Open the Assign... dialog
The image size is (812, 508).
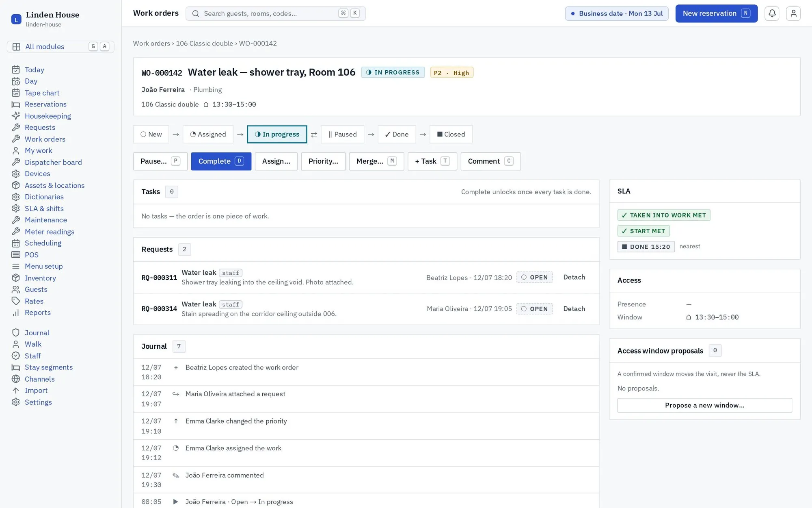(276, 161)
